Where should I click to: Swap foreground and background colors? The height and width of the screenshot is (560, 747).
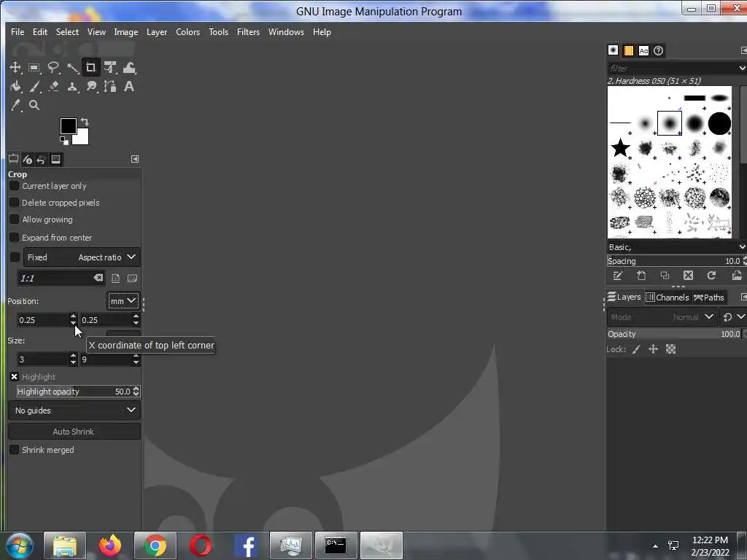click(x=85, y=122)
